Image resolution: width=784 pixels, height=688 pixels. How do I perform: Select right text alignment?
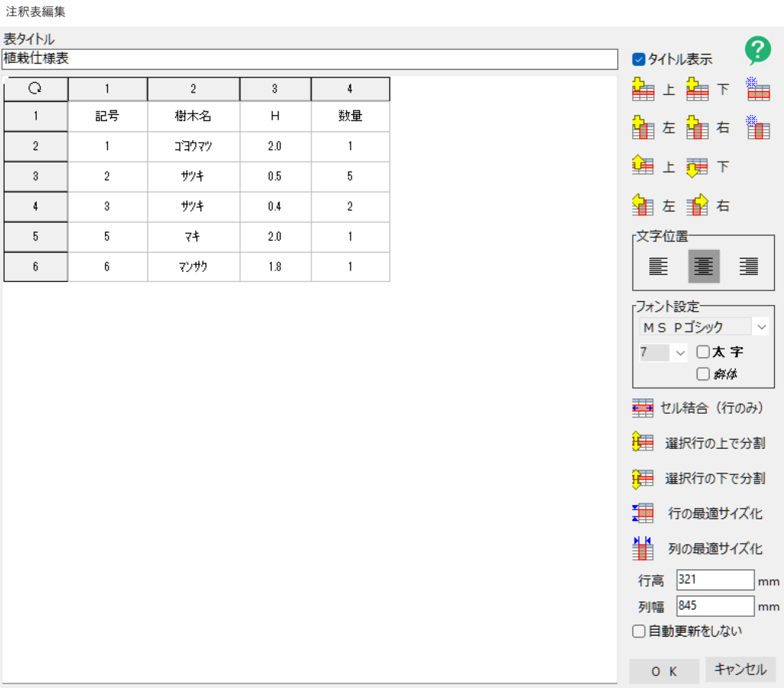click(748, 267)
